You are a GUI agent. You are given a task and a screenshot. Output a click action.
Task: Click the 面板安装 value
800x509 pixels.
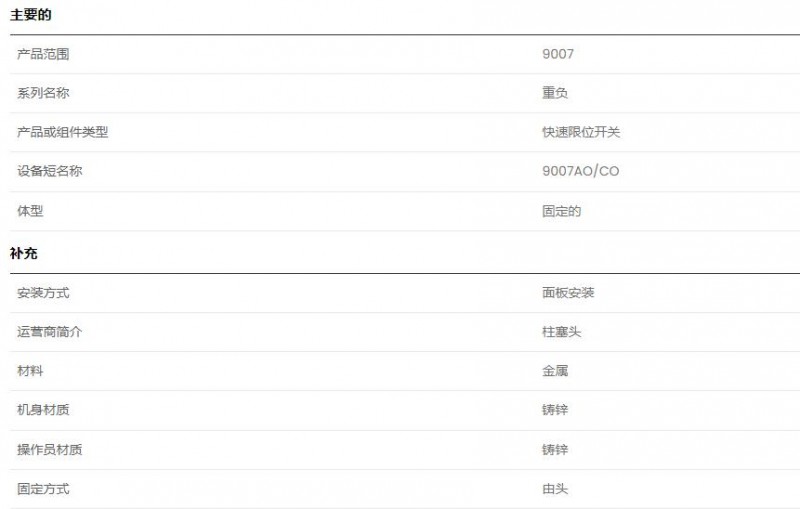[568, 293]
